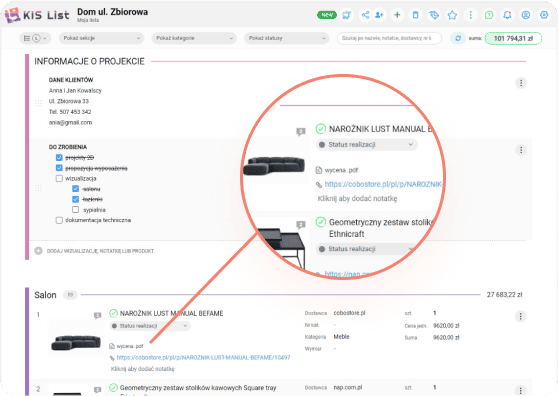
Task: Open the list view mode dropdown
Action: coord(35,38)
